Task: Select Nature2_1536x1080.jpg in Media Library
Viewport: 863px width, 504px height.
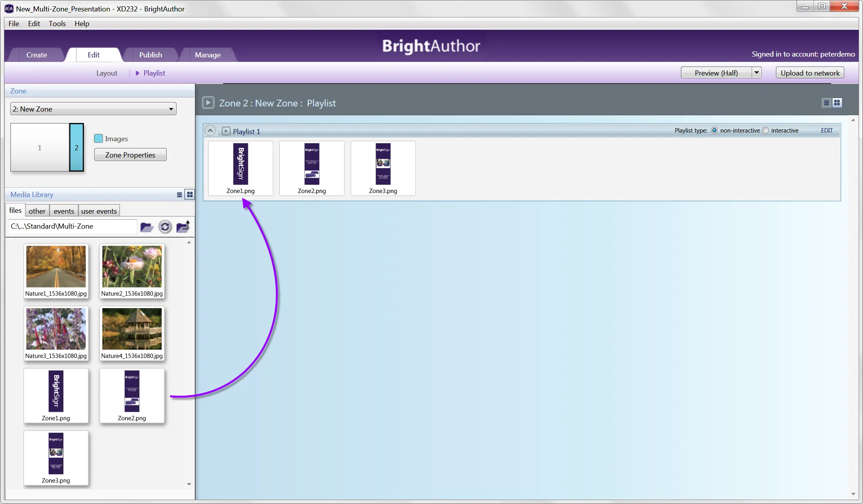Action: pos(132,271)
